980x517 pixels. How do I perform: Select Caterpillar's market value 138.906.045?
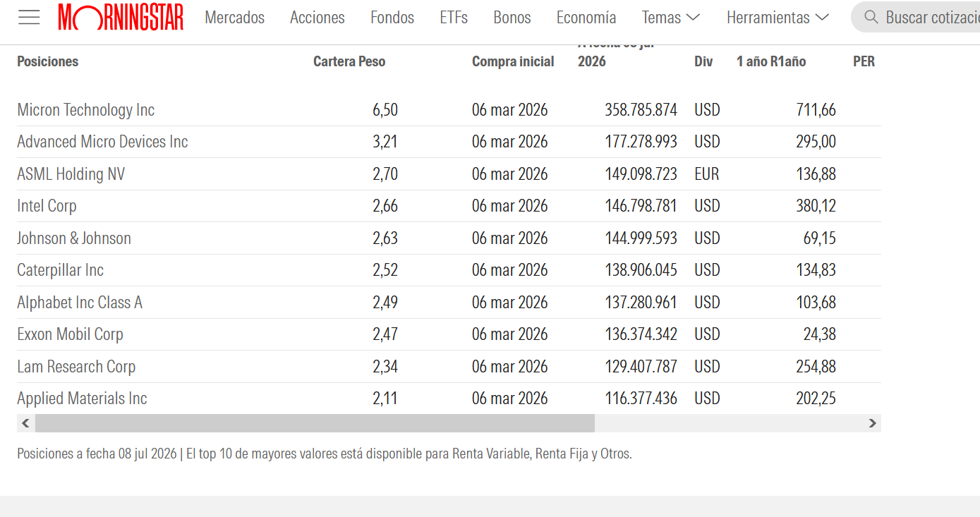point(641,270)
